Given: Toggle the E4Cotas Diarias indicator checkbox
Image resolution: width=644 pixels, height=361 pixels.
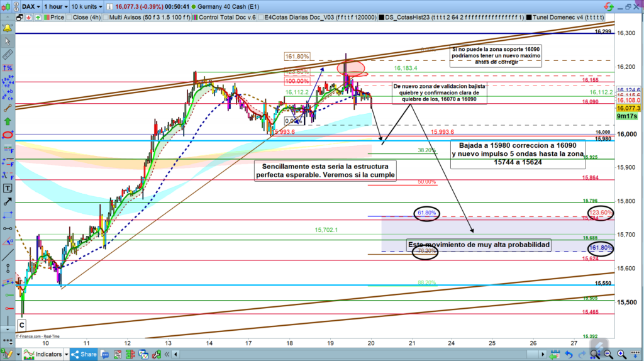Looking at the screenshot, I should click(262, 18).
